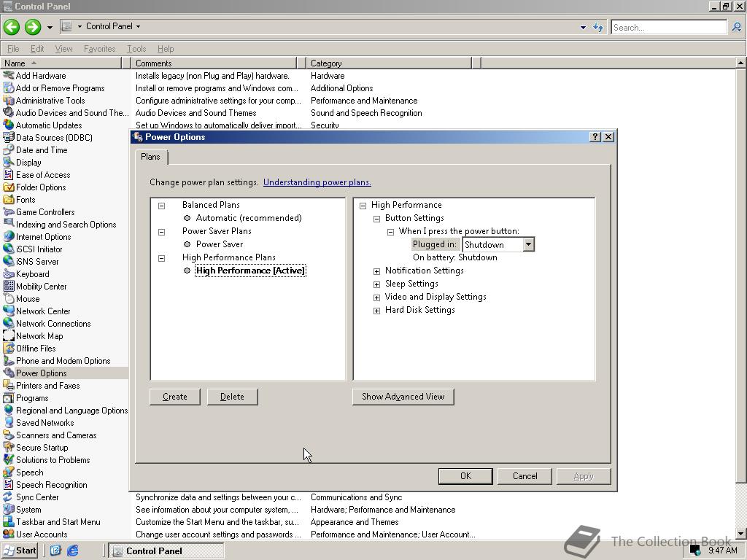Click the Add Hardware icon

coord(8,75)
